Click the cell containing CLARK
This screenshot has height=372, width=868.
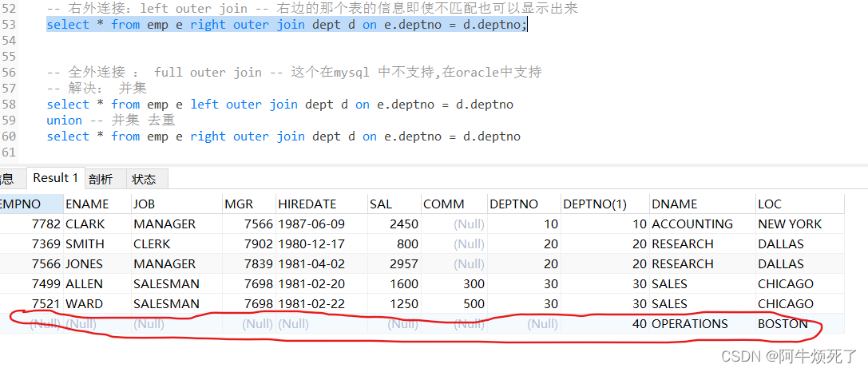97,224
